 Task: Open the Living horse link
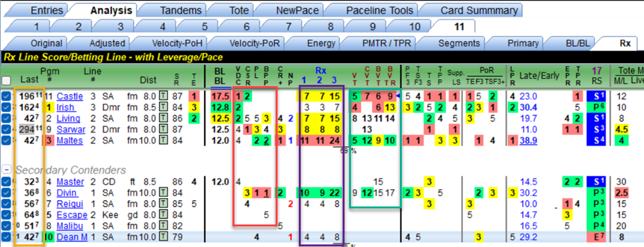69,118
